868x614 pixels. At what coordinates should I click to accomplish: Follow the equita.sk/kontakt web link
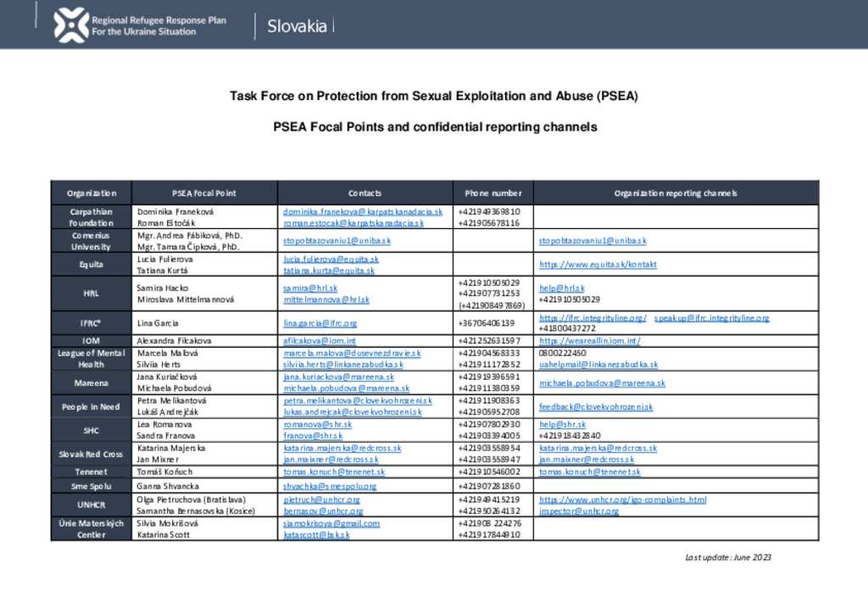point(598,265)
